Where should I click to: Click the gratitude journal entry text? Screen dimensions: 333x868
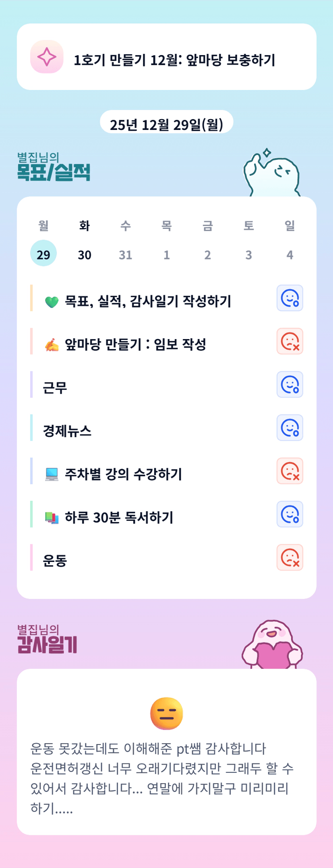161,778
